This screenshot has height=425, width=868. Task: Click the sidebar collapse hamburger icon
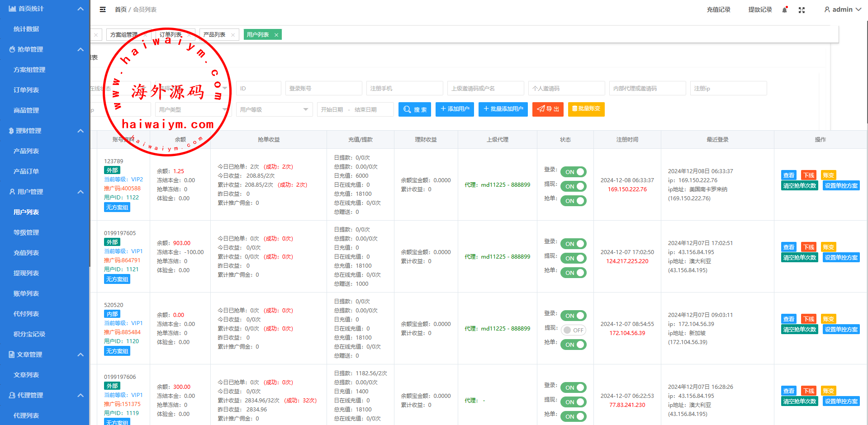tap(103, 9)
